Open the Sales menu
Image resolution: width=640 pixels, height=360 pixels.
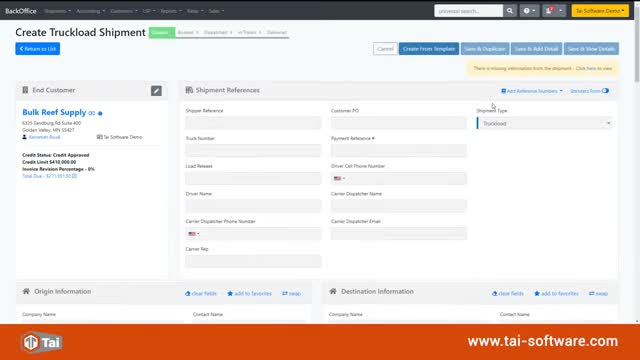pos(216,11)
